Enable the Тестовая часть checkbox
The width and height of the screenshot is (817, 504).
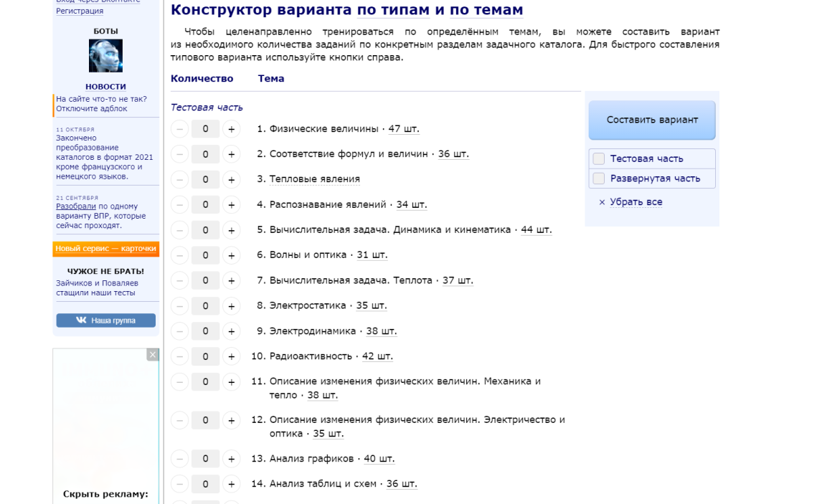tap(599, 158)
